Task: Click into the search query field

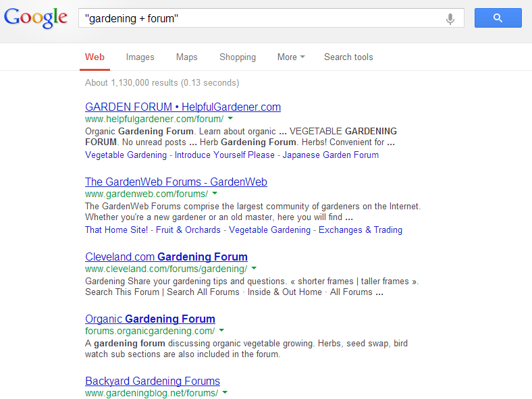Action: (261, 18)
